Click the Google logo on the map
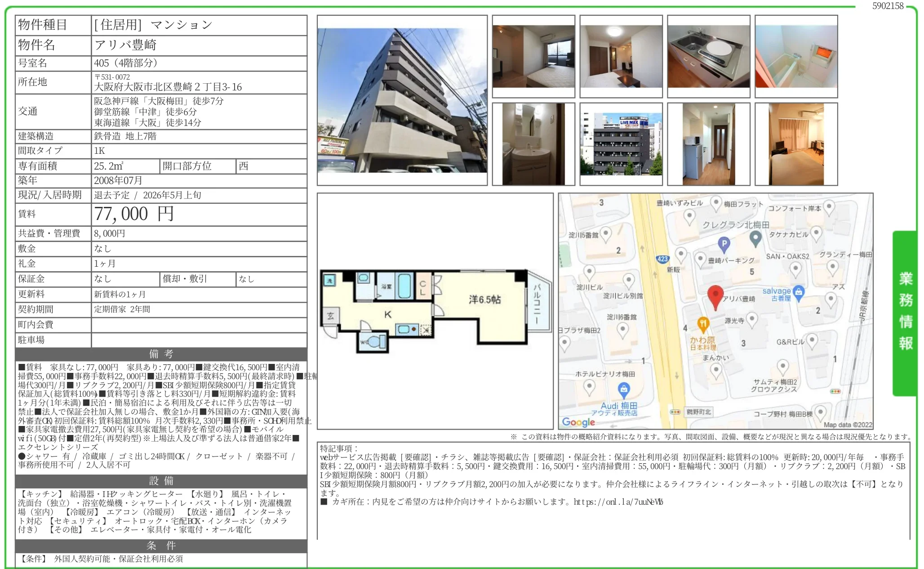This screenshot has height=569, width=924. click(x=578, y=422)
